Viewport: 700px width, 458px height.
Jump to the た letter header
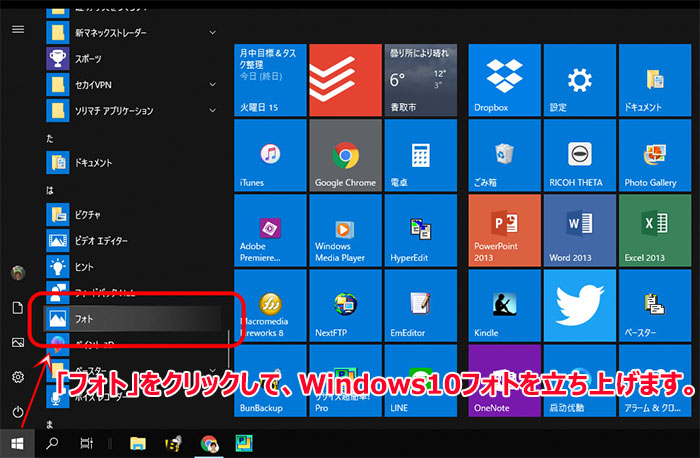[x=50, y=138]
